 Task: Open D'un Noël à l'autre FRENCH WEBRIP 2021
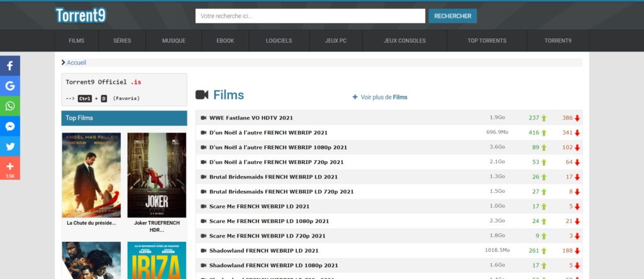pos(268,133)
